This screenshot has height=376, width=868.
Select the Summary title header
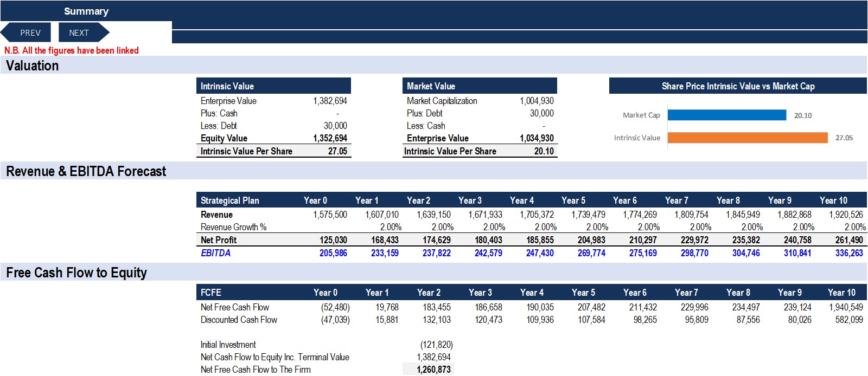86,11
